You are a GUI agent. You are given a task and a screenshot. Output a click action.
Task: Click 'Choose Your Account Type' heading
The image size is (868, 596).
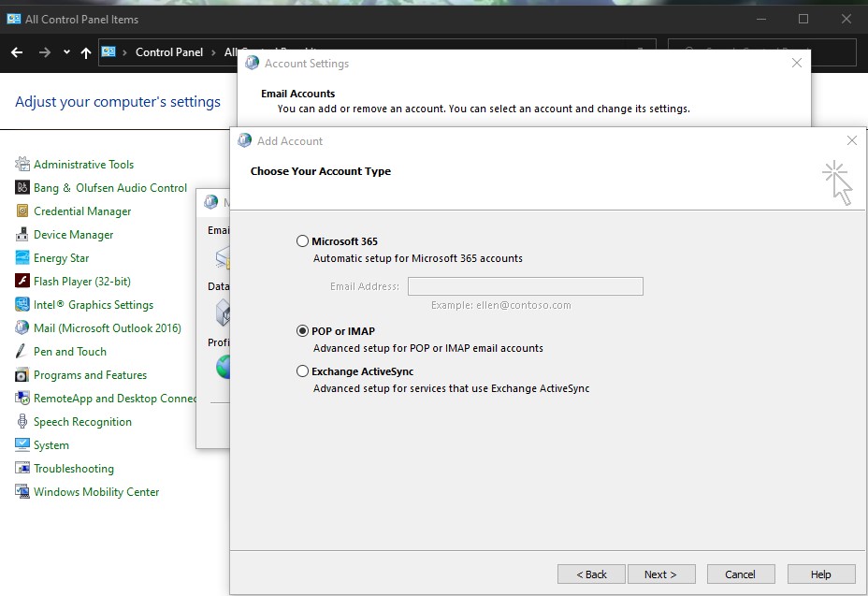tap(321, 171)
